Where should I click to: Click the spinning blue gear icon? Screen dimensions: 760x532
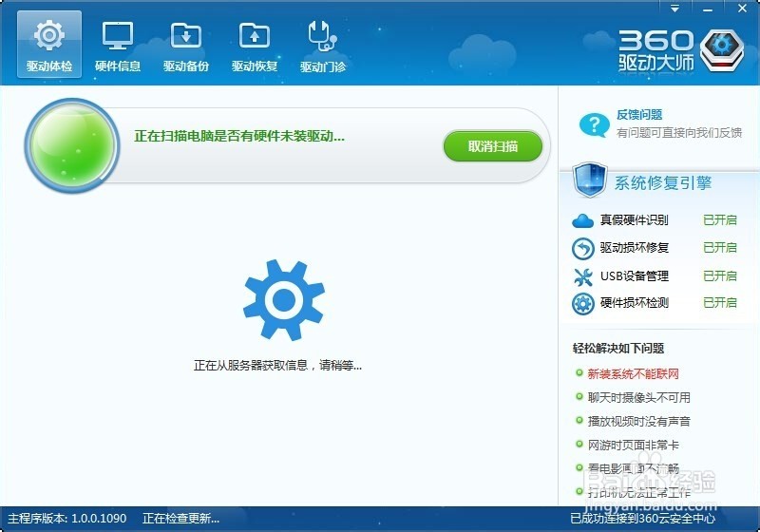click(284, 300)
